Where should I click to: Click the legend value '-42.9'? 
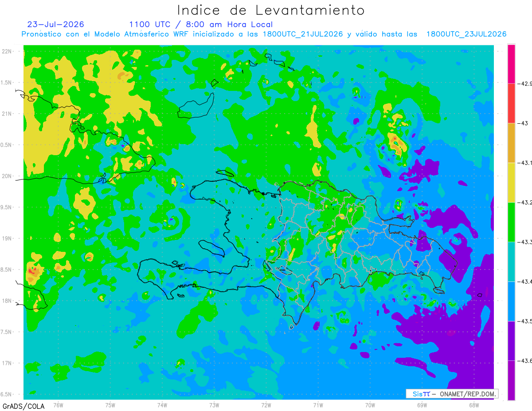click(524, 83)
